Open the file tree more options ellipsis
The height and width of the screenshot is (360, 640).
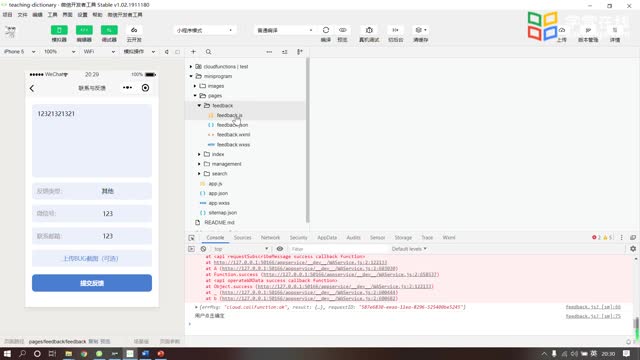tap(269, 52)
